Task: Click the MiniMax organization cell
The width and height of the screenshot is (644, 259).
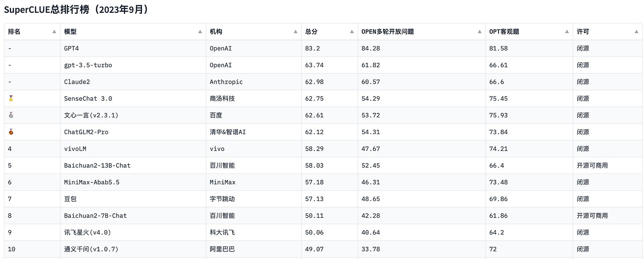Action: point(254,182)
